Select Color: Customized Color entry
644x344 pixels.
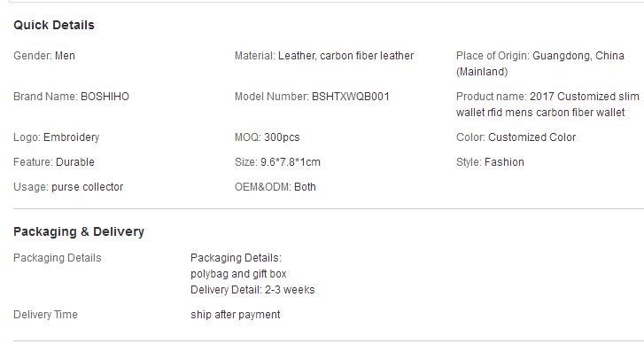pos(516,137)
